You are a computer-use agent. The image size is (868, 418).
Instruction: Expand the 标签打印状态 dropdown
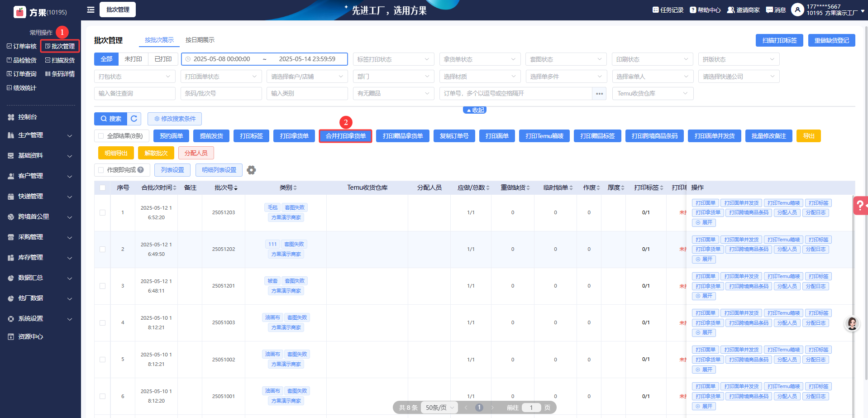[393, 59]
